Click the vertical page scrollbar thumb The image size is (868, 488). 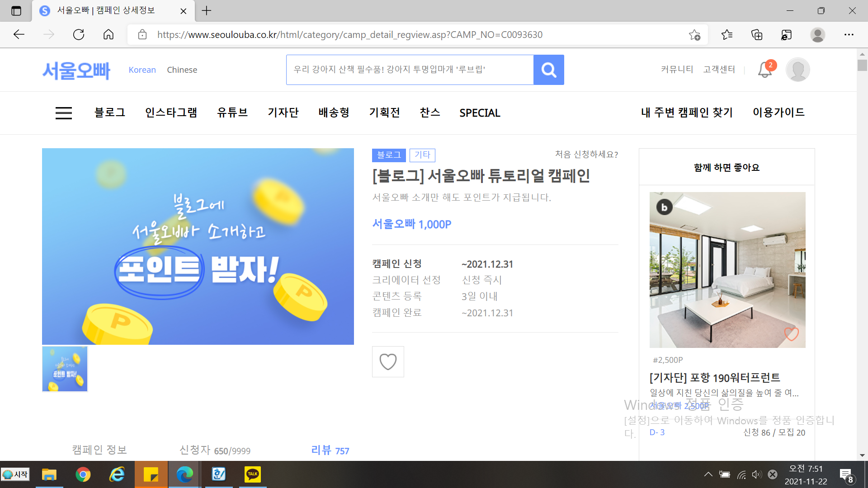[862, 65]
